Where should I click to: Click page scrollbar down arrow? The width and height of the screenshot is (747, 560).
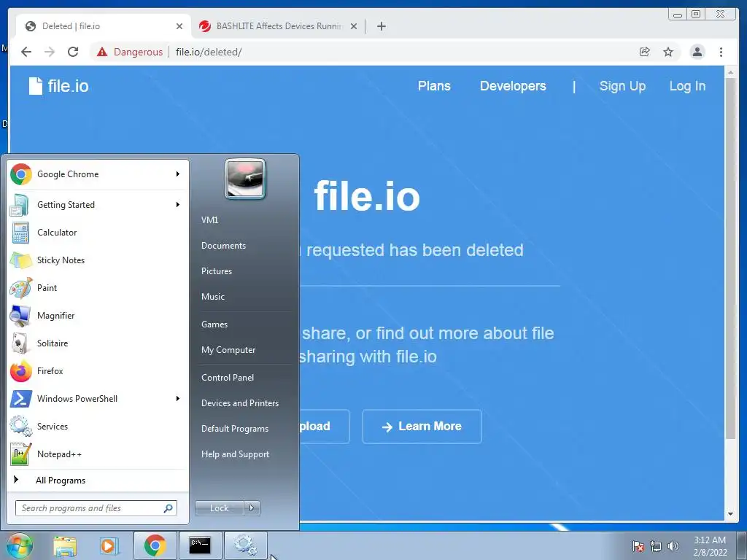click(x=730, y=514)
